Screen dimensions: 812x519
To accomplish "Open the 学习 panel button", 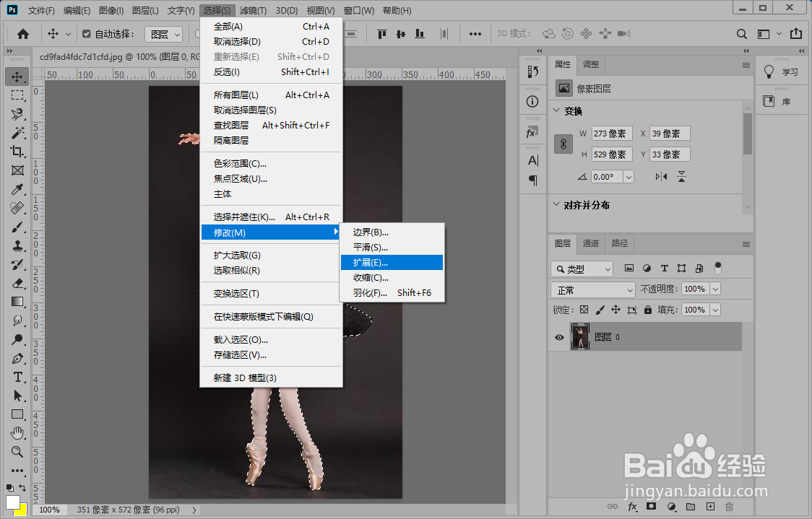I will click(x=780, y=72).
